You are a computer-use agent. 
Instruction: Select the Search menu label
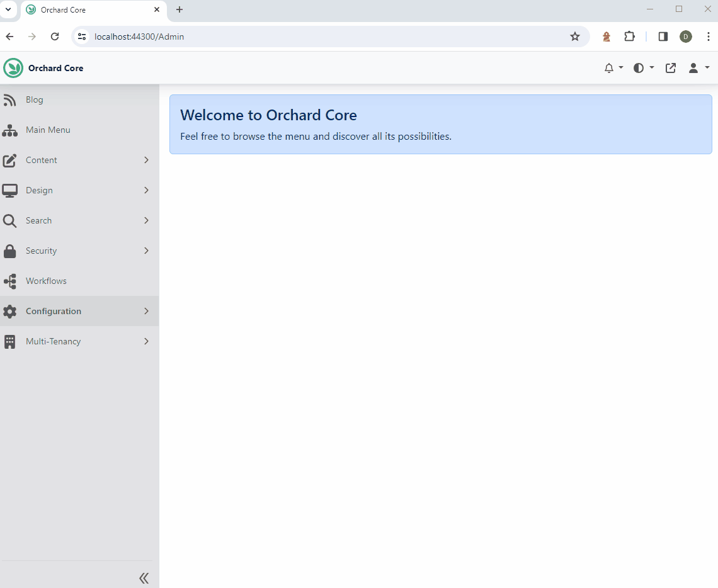(38, 220)
